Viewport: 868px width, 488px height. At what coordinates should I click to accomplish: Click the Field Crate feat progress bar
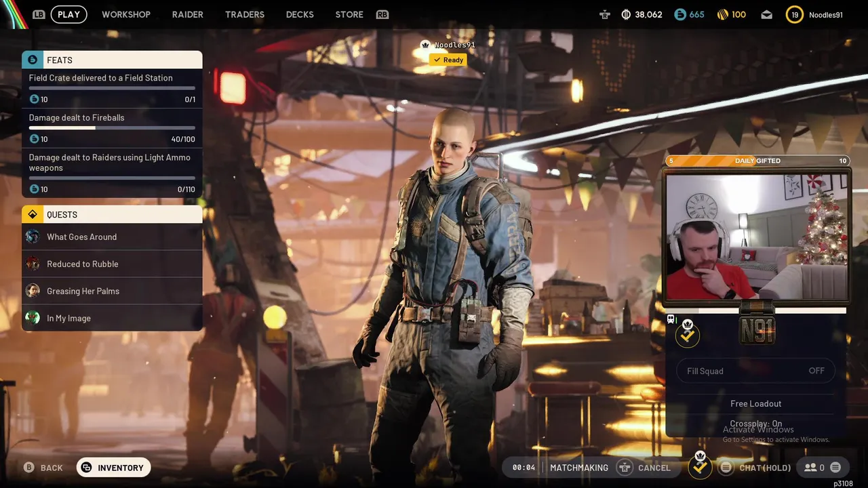point(112,88)
